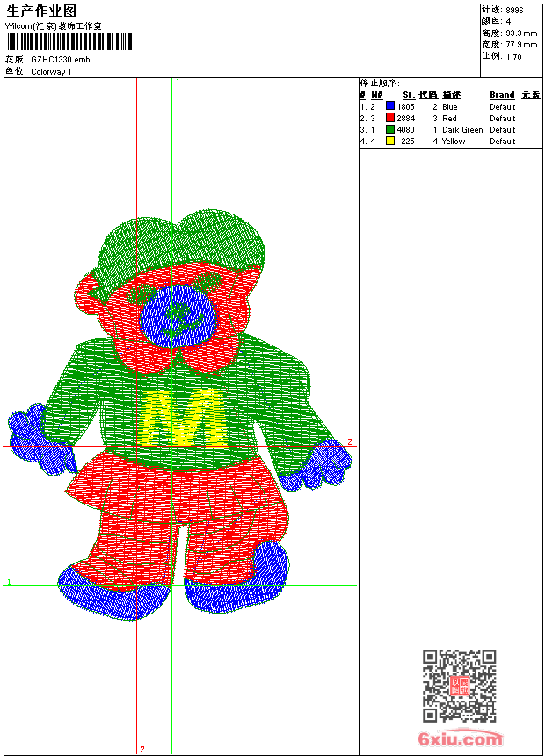Screen dimensions: 545x756
Task: Click the red color swatch for thread 2884
Action: click(390, 118)
